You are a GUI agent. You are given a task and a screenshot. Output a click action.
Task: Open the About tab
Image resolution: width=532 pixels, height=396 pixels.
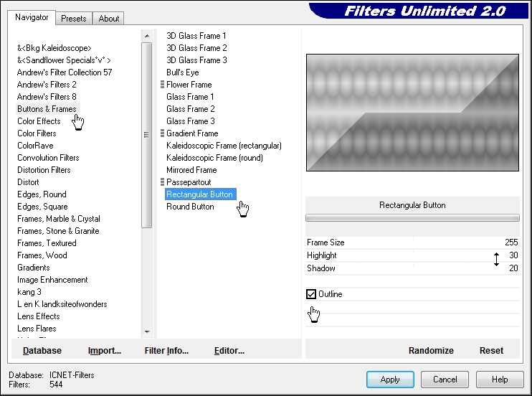[108, 19]
